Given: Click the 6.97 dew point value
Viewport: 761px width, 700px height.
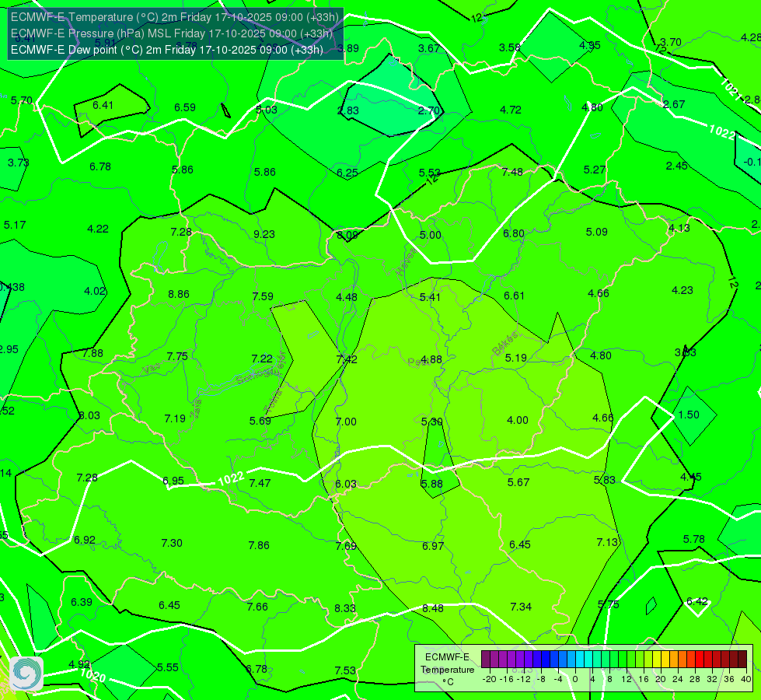Looking at the screenshot, I should pyautogui.click(x=433, y=546).
